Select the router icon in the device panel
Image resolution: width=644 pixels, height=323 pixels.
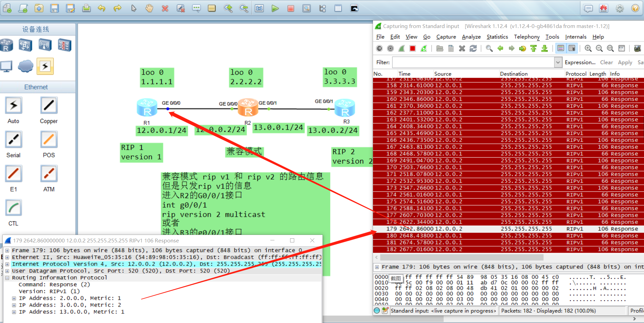click(x=7, y=45)
